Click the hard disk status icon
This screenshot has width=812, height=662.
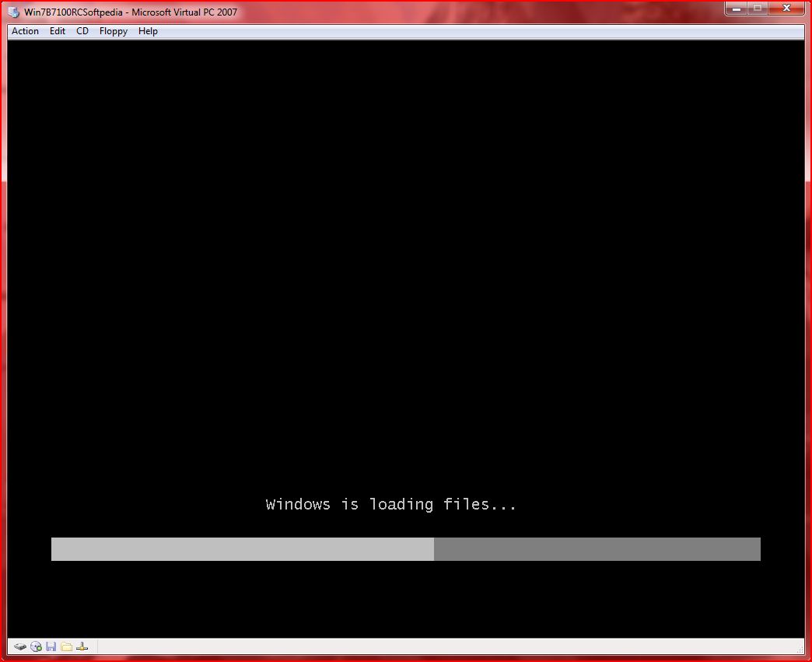pos(20,646)
